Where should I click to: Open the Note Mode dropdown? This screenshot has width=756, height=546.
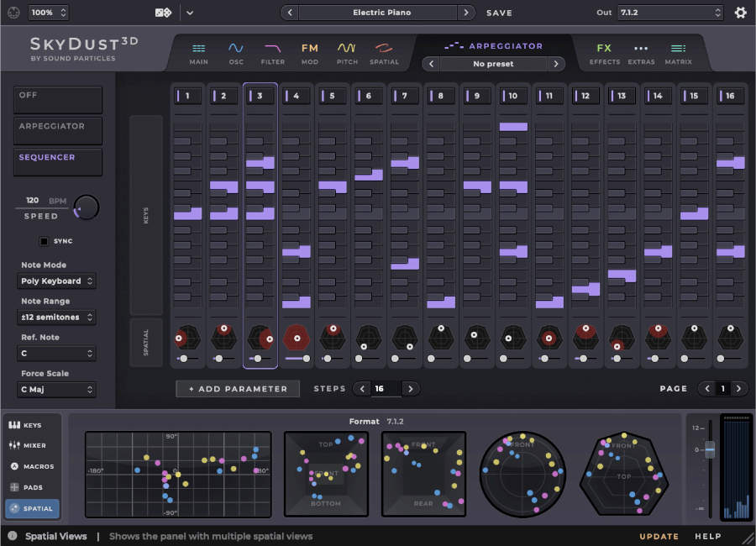(x=56, y=281)
